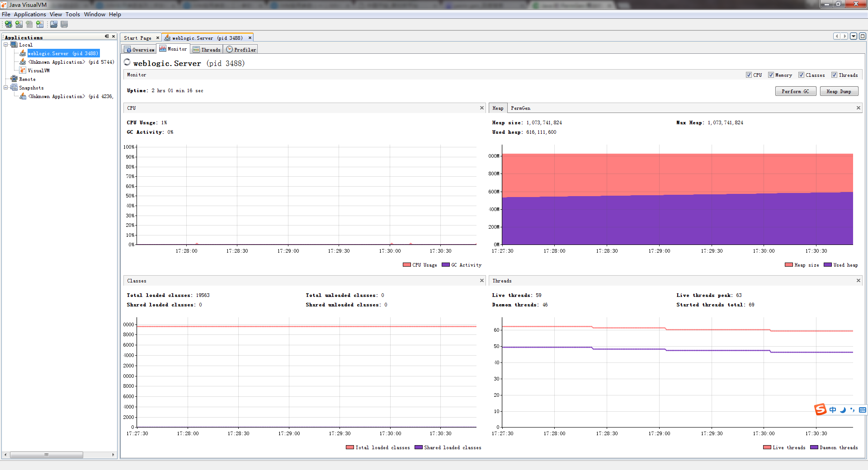Click the Add Remote Host toolbar icon
The height and width of the screenshot is (470, 868).
tap(8, 24)
